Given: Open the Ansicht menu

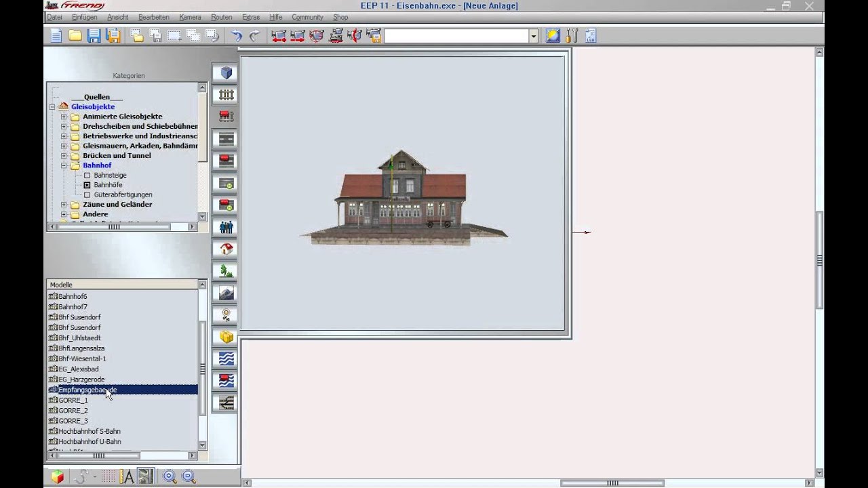Looking at the screenshot, I should click(x=117, y=17).
